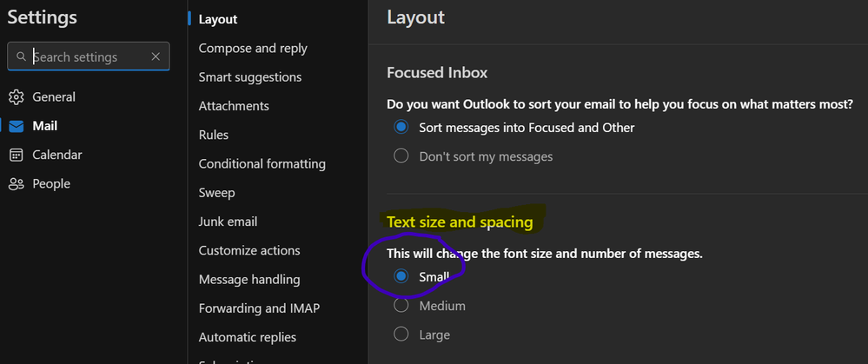This screenshot has height=364, width=868.
Task: Click the Mail envelope icon
Action: point(16,126)
